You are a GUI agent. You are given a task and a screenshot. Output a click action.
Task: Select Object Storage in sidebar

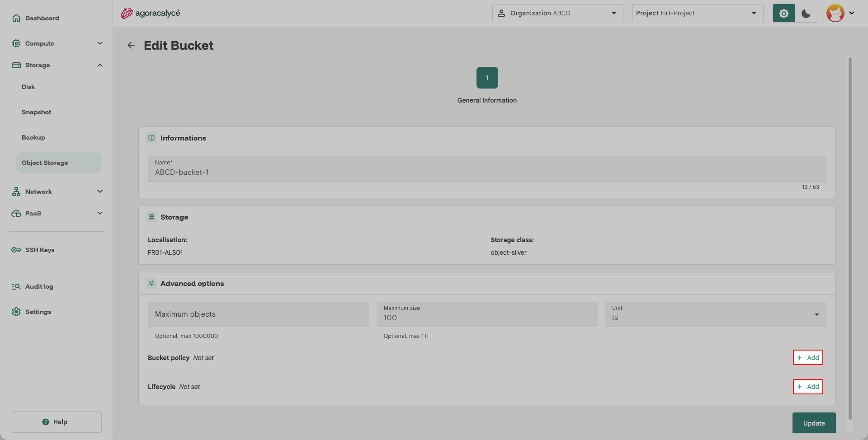click(59, 163)
